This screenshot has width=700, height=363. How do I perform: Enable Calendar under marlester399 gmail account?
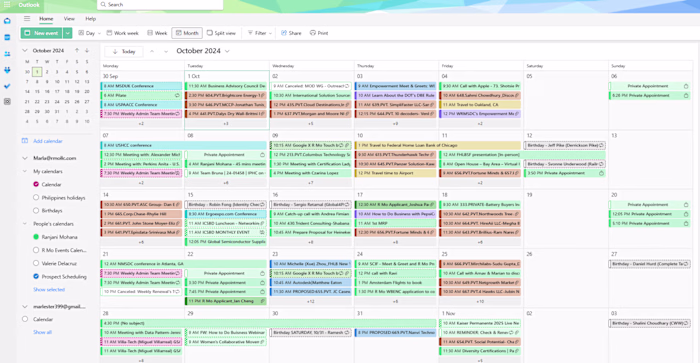(x=25, y=319)
